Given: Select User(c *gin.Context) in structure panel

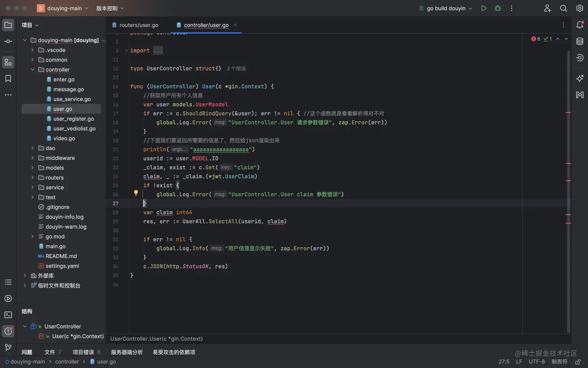Looking at the screenshot, I should point(78,336).
